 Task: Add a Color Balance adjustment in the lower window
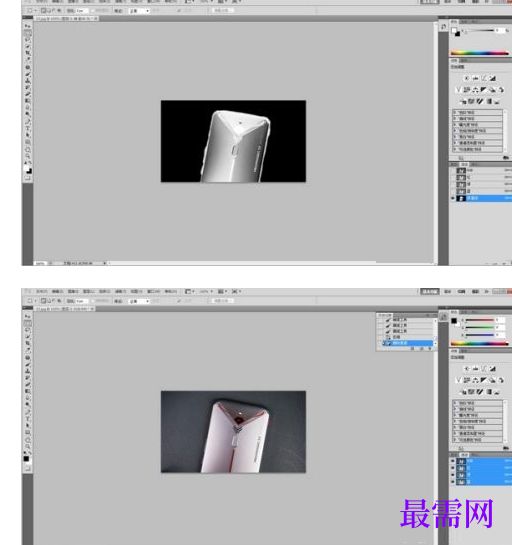click(475, 381)
